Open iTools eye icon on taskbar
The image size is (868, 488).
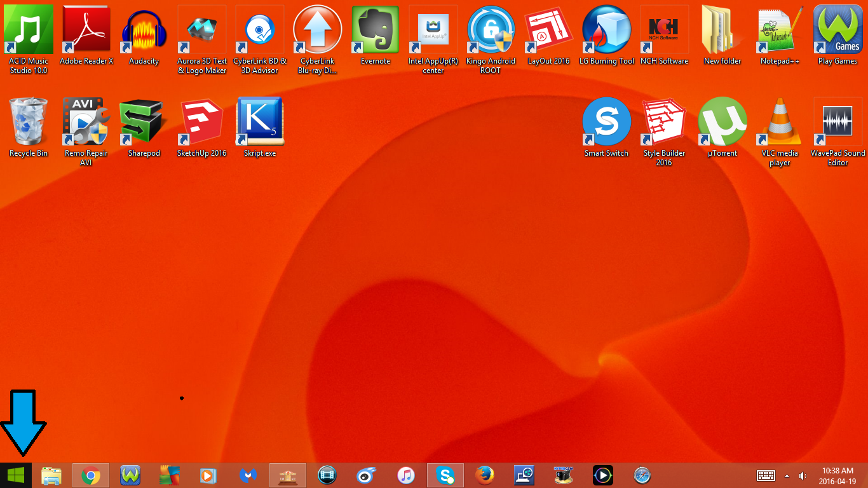367,475
